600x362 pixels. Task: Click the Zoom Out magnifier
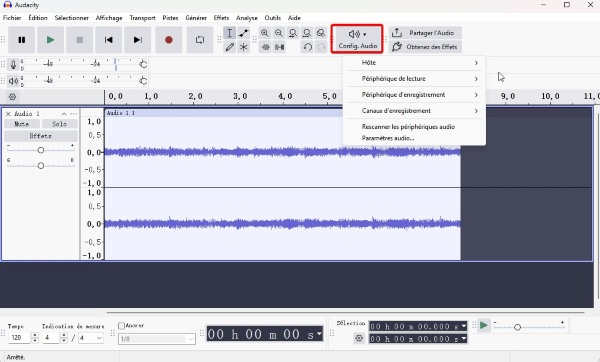279,33
